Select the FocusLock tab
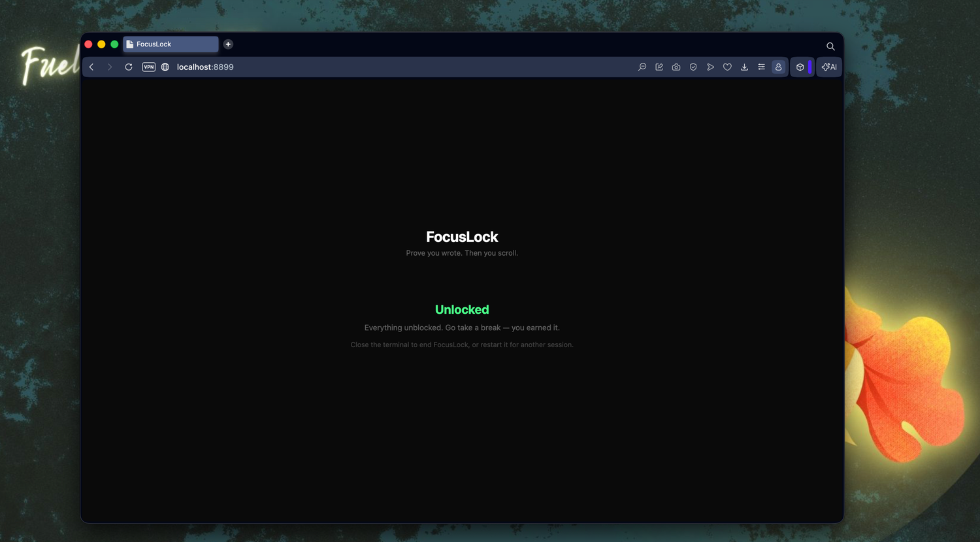Image resolution: width=980 pixels, height=542 pixels. click(171, 44)
